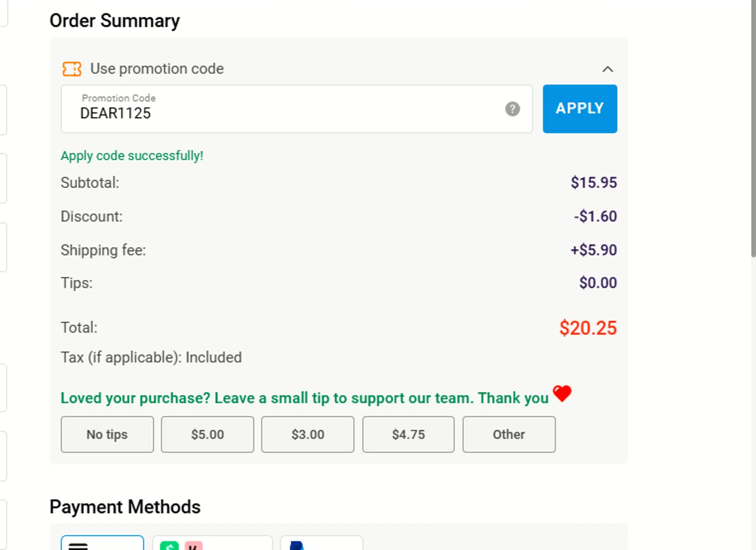Screen dimensions: 756x550
Task: Click the Apply code successfully message
Action: coord(132,156)
